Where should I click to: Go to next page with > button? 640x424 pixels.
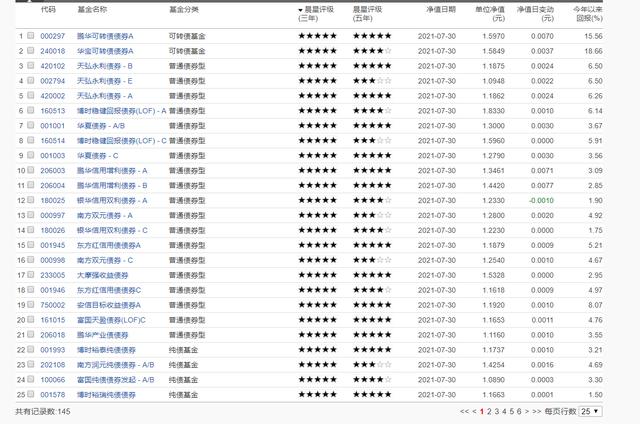click(527, 411)
